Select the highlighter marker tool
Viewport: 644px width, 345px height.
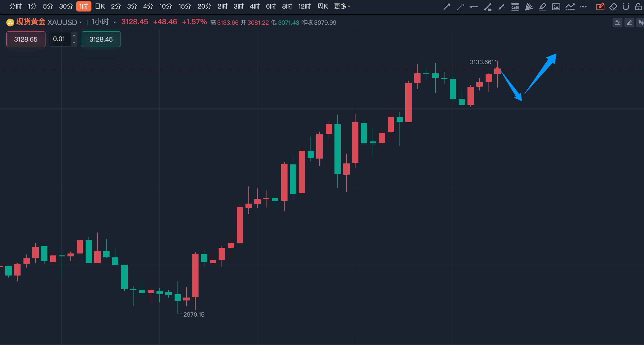pyautogui.click(x=543, y=7)
